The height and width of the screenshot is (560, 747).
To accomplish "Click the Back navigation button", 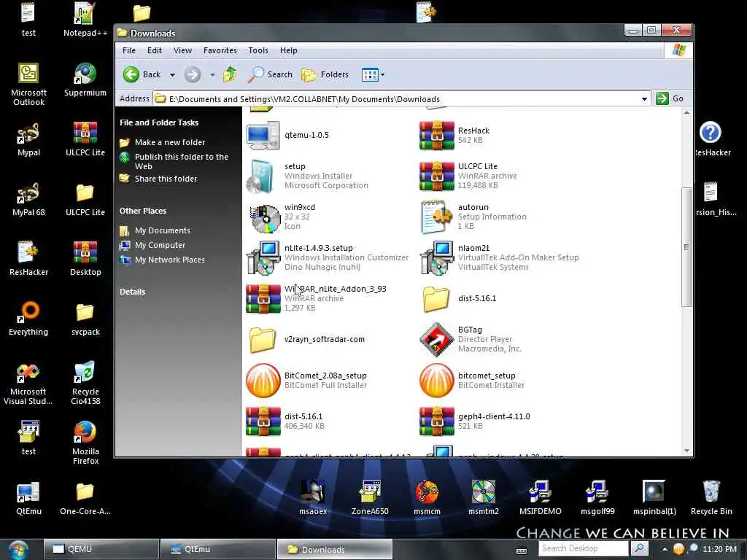I will 142,74.
